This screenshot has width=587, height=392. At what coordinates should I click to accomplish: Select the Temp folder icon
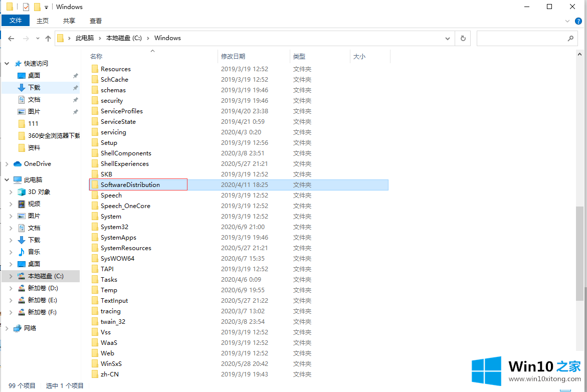point(95,290)
